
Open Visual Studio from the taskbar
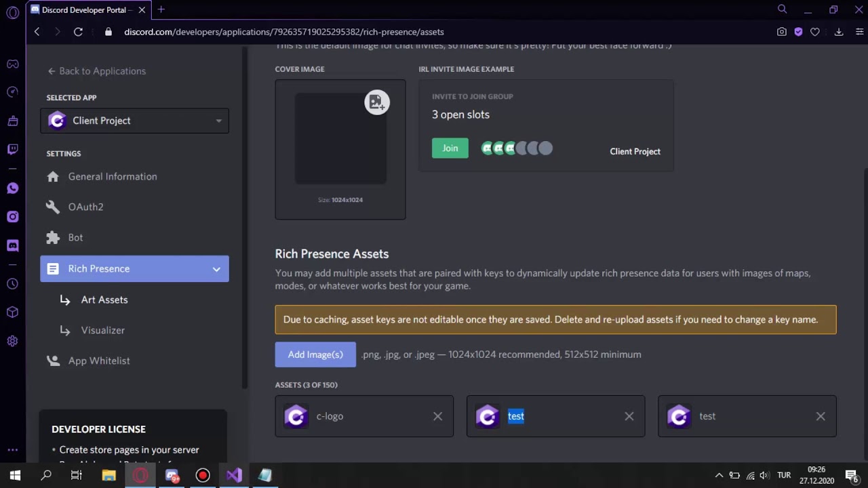pyautogui.click(x=234, y=475)
